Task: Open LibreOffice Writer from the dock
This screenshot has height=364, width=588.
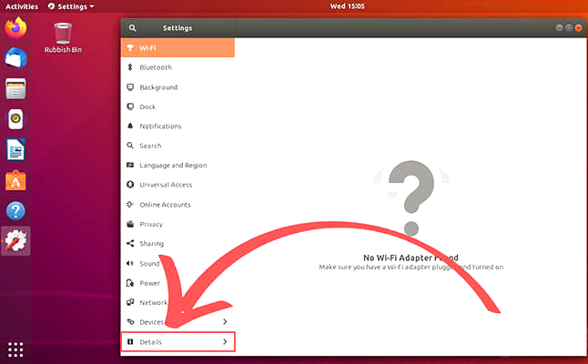Action: (x=15, y=149)
